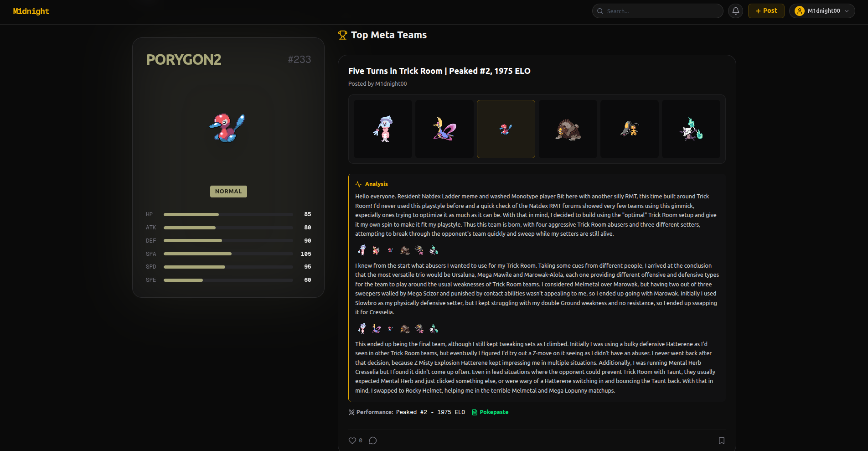Click the crossed swords Performance icon
The height and width of the screenshot is (451, 868).
[351, 412]
